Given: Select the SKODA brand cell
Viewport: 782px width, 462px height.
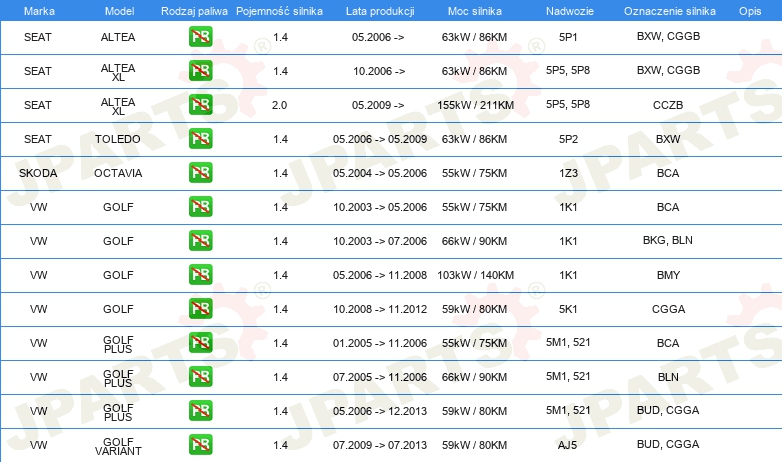Looking at the screenshot, I should coord(38,173).
